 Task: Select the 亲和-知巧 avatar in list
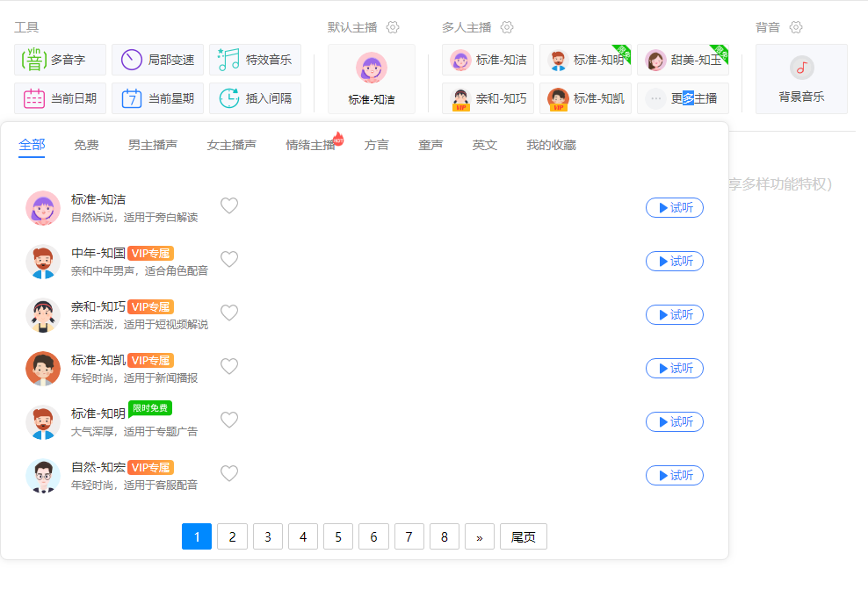[43, 315]
